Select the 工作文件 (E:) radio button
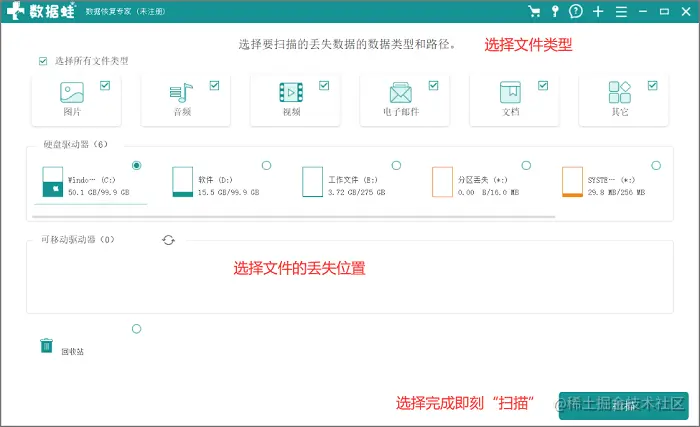 (x=396, y=166)
